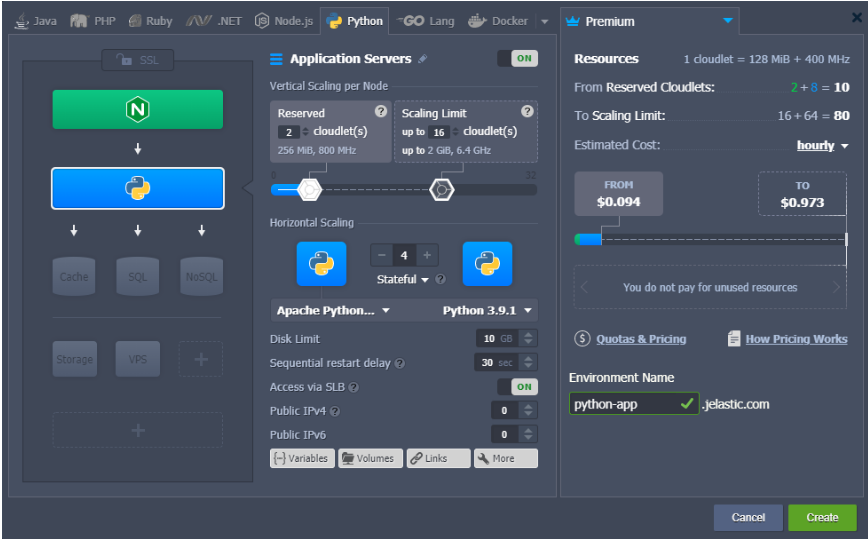Add a NoSQL database node
Viewport: 868px width, 539px height.
[x=201, y=277]
